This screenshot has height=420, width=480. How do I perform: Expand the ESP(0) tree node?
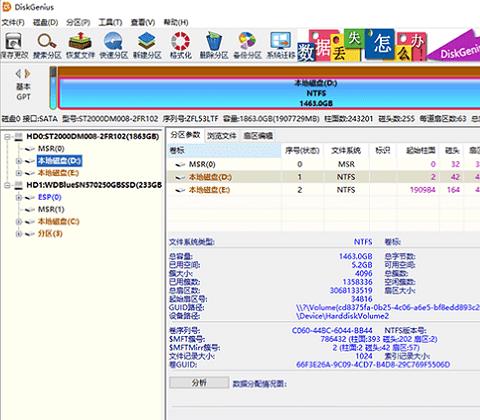[19, 197]
